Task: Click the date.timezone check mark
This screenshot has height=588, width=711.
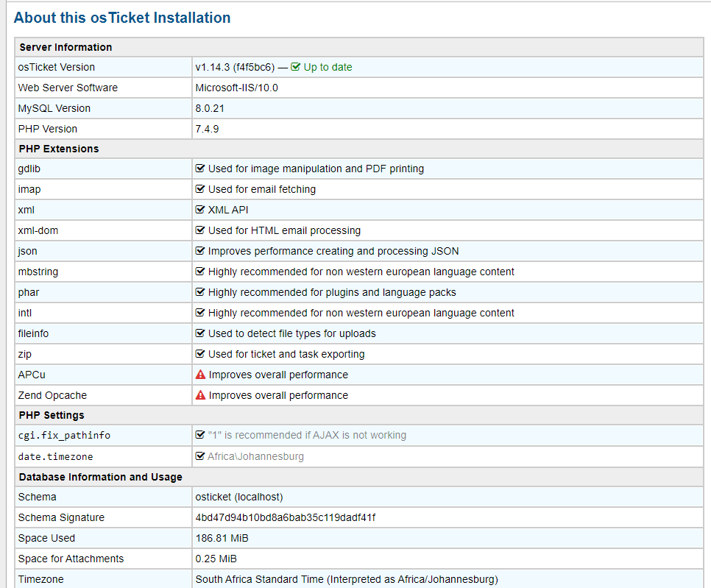Action: tap(200, 456)
